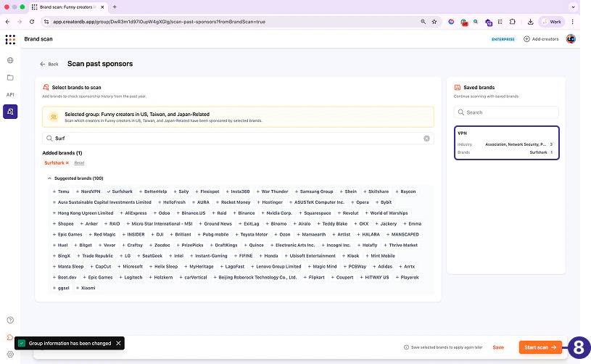
Task: Click the ENTERPRISE badge
Action: [x=503, y=39]
